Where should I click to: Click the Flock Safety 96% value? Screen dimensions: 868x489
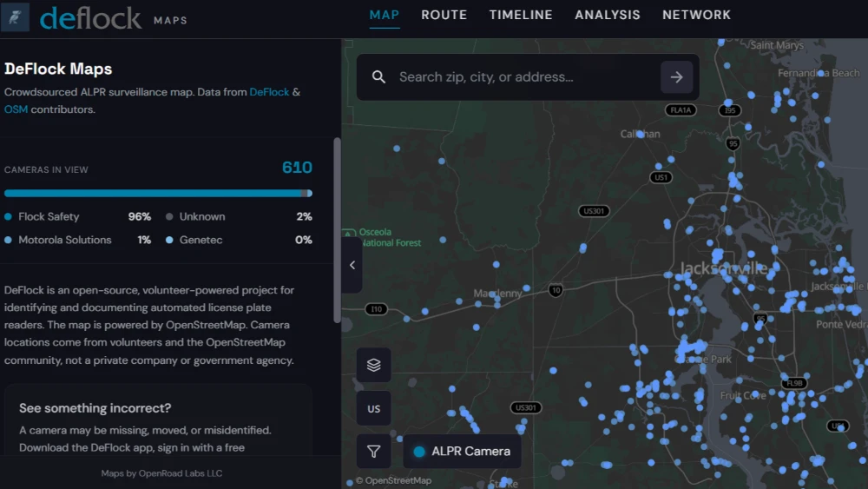[x=140, y=216]
